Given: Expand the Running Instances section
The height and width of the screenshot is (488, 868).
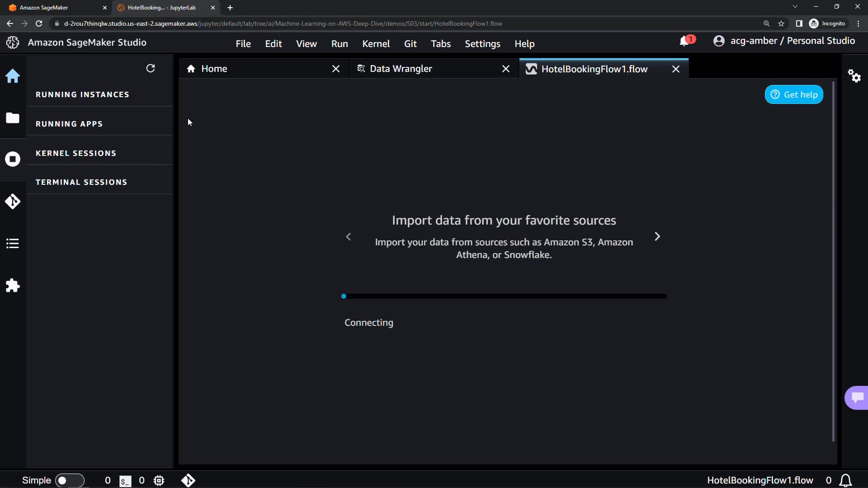Looking at the screenshot, I should click(x=82, y=94).
